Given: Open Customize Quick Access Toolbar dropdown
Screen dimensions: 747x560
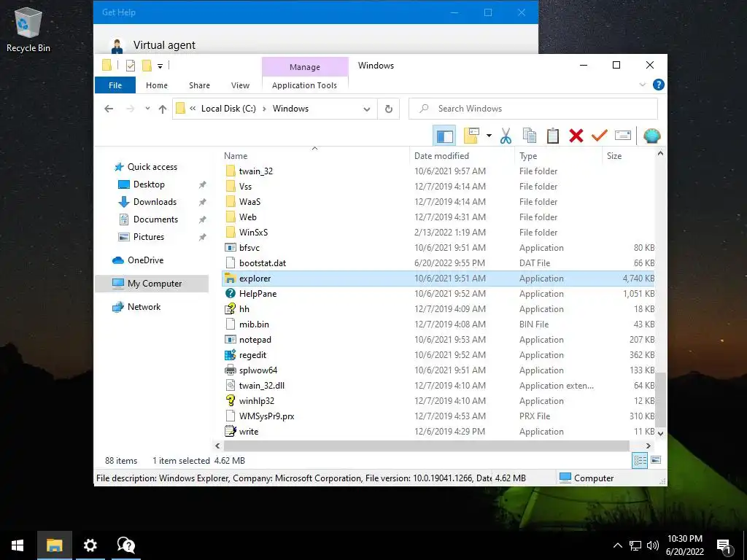Looking at the screenshot, I should click(160, 66).
